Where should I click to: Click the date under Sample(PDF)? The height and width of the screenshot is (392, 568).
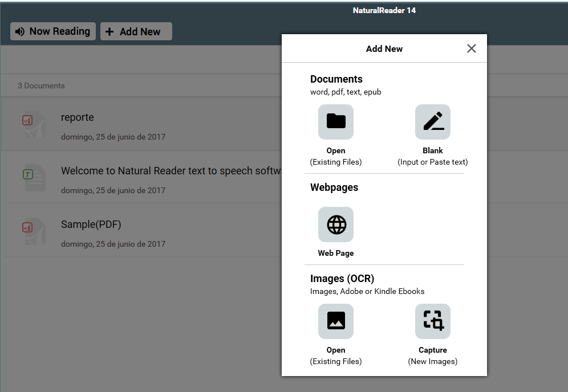(113, 244)
